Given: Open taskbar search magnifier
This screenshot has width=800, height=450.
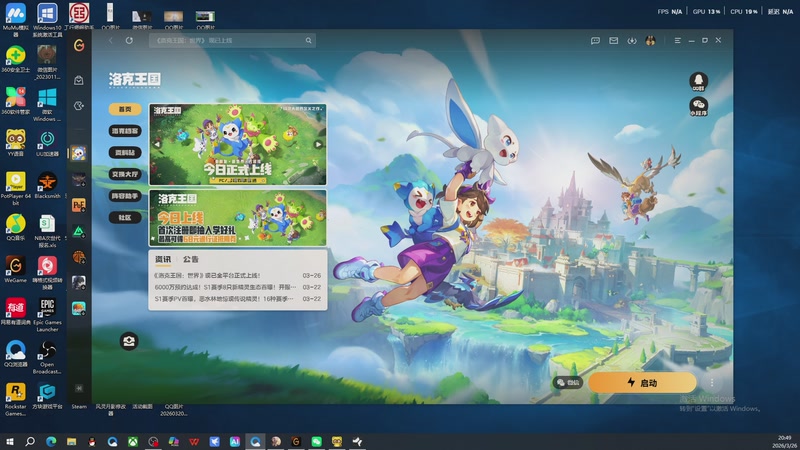Looking at the screenshot, I should click(30, 441).
